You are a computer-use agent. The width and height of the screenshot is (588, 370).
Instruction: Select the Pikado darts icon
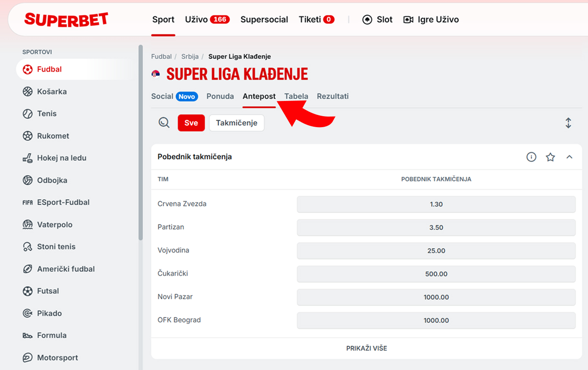(27, 313)
